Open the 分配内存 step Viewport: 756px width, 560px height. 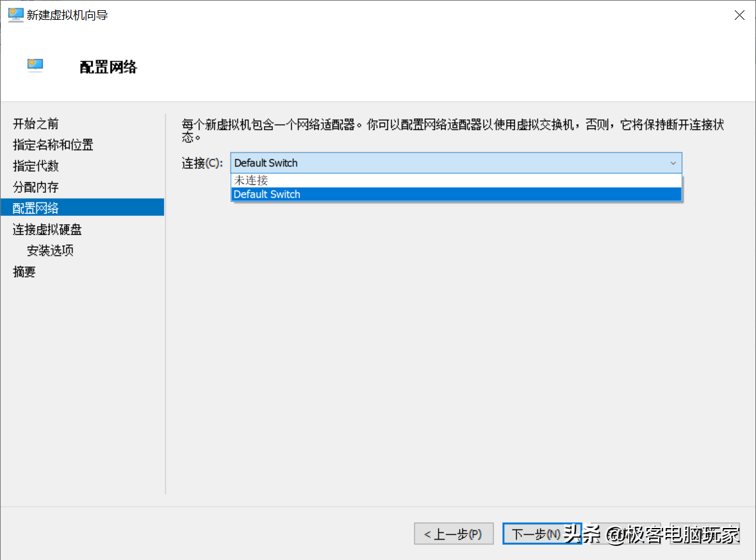(36, 187)
